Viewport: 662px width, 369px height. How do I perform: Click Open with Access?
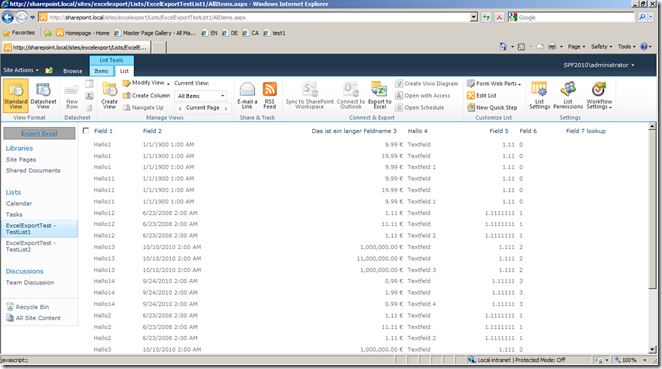[423, 95]
